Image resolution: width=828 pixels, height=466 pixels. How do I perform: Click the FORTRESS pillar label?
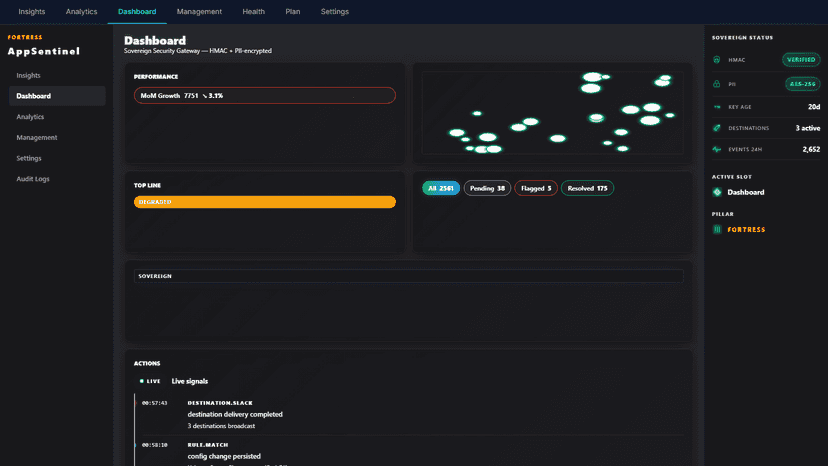746,230
